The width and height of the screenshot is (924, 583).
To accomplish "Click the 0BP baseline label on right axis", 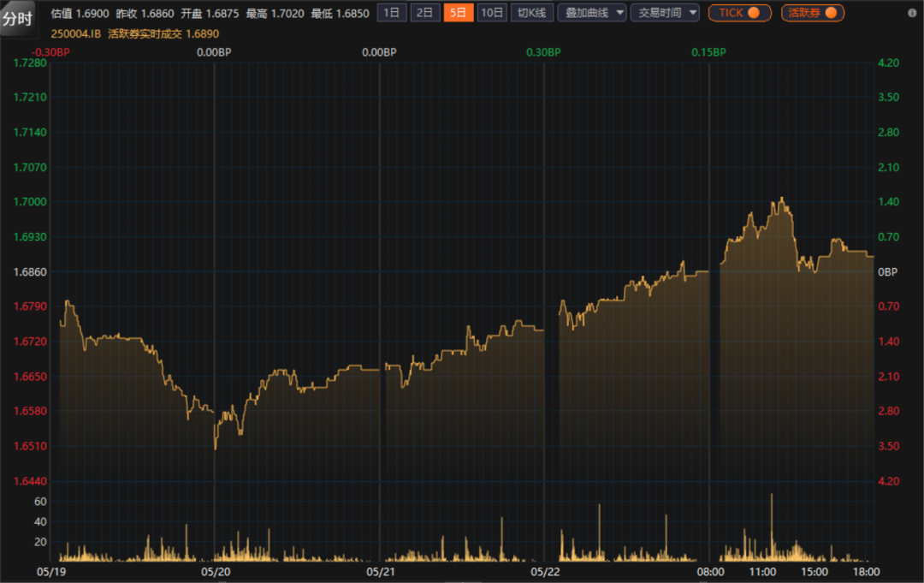I will click(888, 272).
